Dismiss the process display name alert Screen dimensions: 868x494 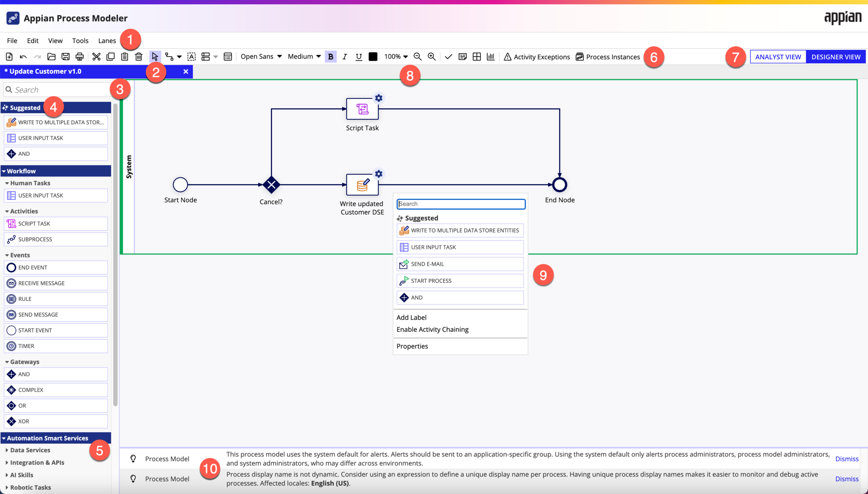point(847,478)
